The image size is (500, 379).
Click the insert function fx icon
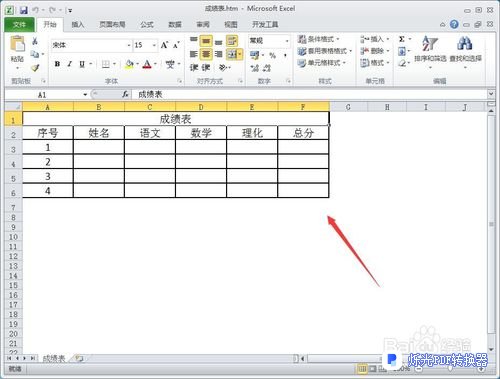pyautogui.click(x=125, y=95)
